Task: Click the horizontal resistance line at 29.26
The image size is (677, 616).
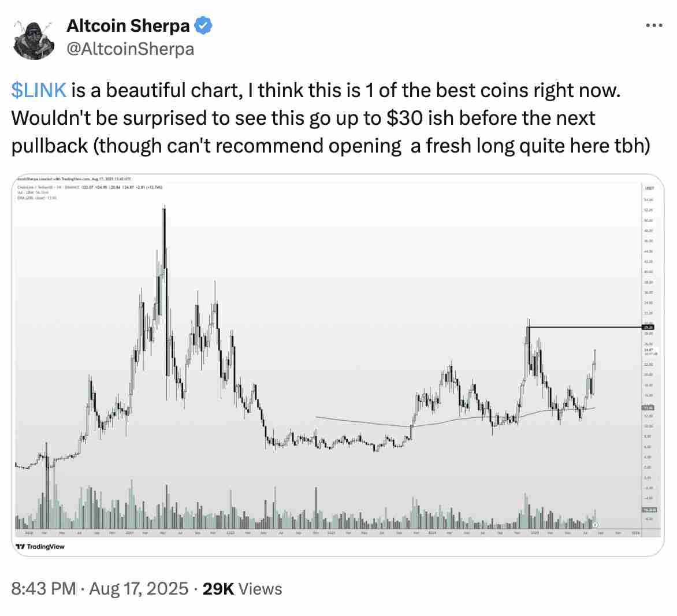Action: [x=583, y=328]
